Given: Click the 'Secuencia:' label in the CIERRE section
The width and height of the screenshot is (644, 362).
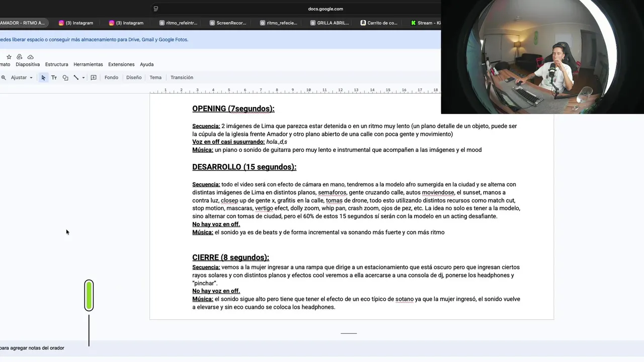Looking at the screenshot, I should (x=206, y=267).
